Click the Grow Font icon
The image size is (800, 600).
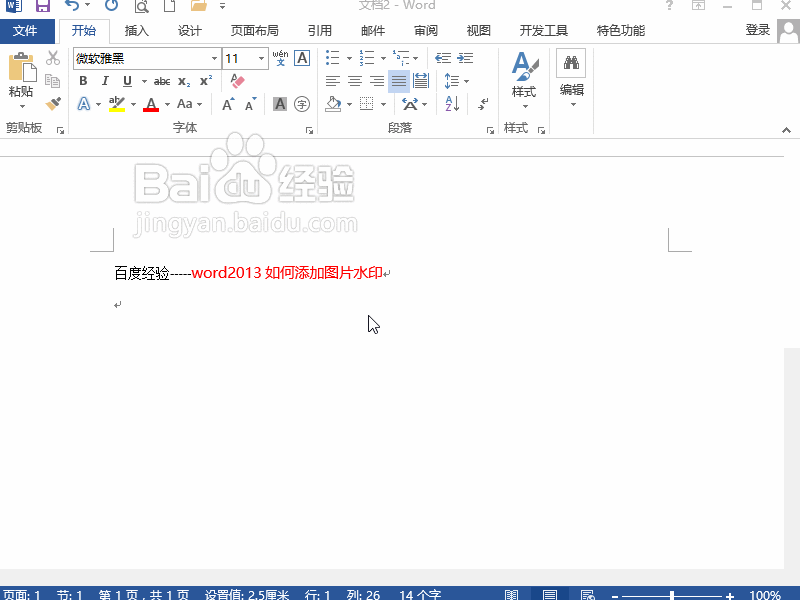[229, 104]
